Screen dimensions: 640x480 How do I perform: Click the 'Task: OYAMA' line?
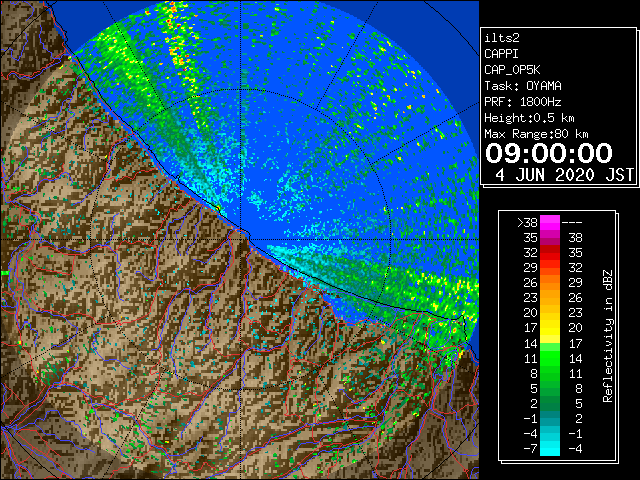pos(523,86)
